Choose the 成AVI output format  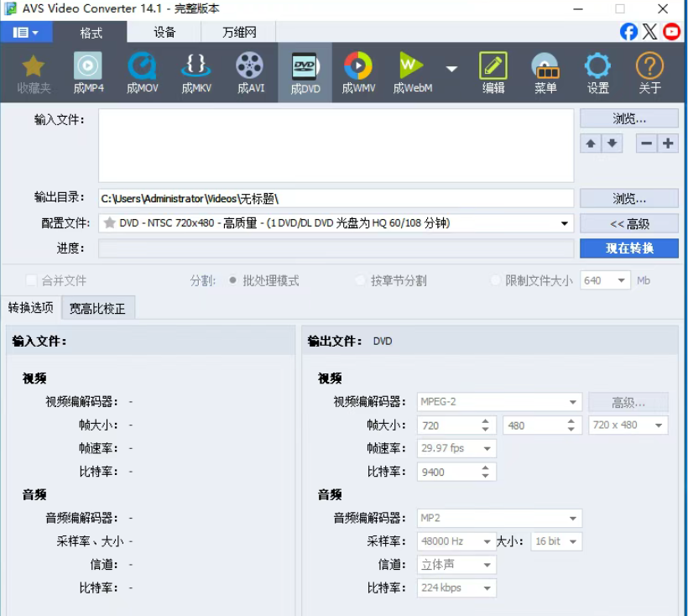pyautogui.click(x=249, y=72)
